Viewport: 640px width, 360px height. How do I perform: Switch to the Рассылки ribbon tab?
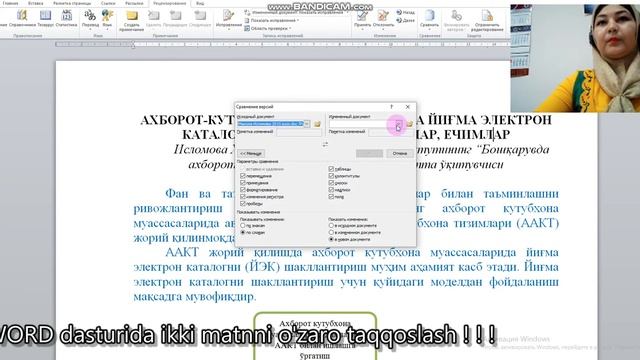pos(134,3)
